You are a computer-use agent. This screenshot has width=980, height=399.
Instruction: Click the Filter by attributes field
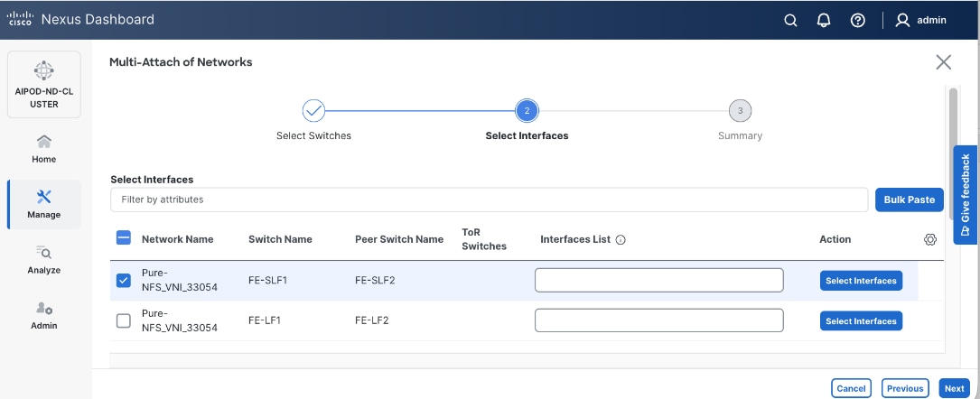[488, 199]
